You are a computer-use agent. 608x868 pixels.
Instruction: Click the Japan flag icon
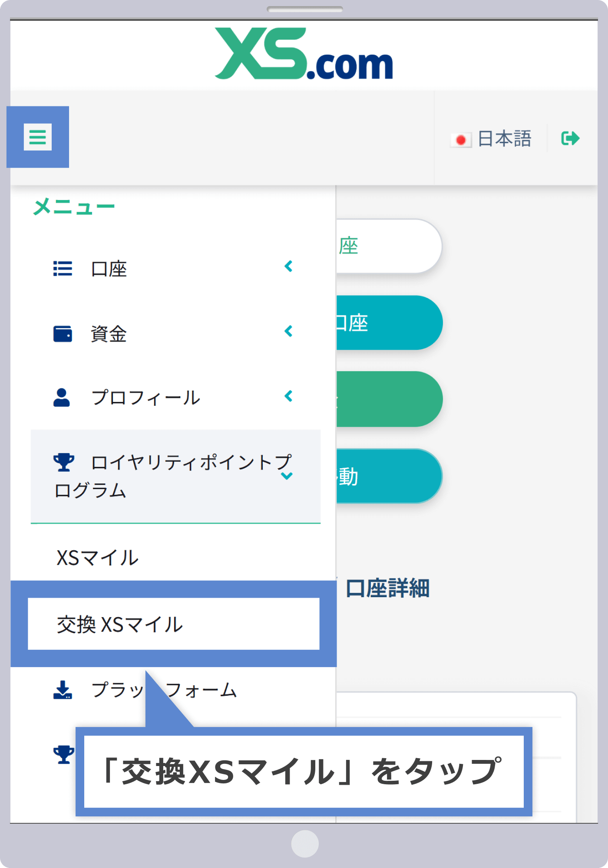(x=461, y=140)
